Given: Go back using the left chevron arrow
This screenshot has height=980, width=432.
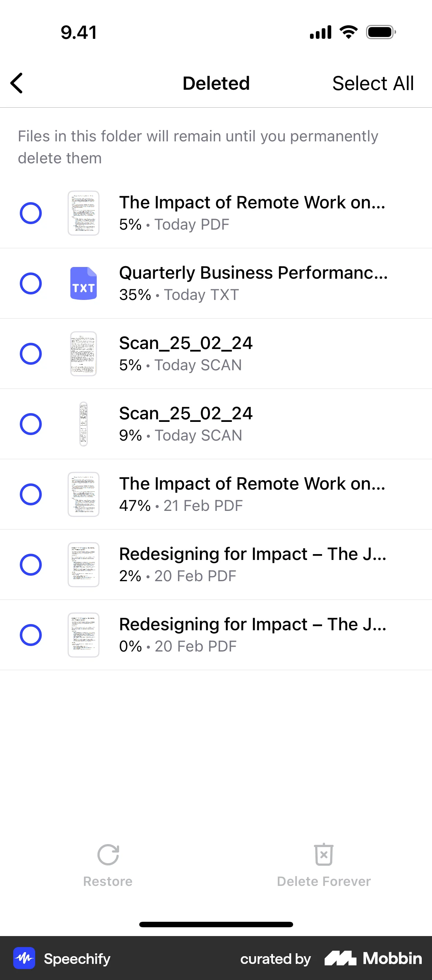Looking at the screenshot, I should tap(17, 83).
